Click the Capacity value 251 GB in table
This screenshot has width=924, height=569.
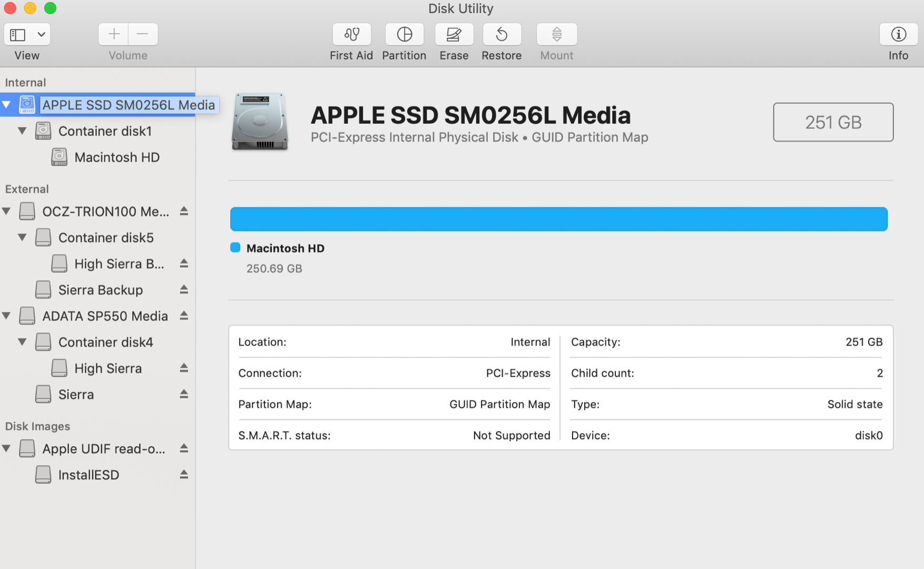(x=864, y=342)
